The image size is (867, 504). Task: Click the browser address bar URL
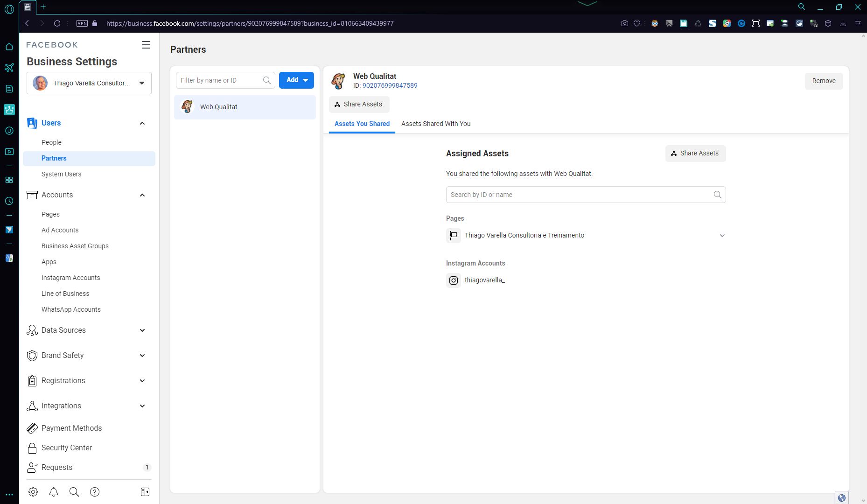250,23
